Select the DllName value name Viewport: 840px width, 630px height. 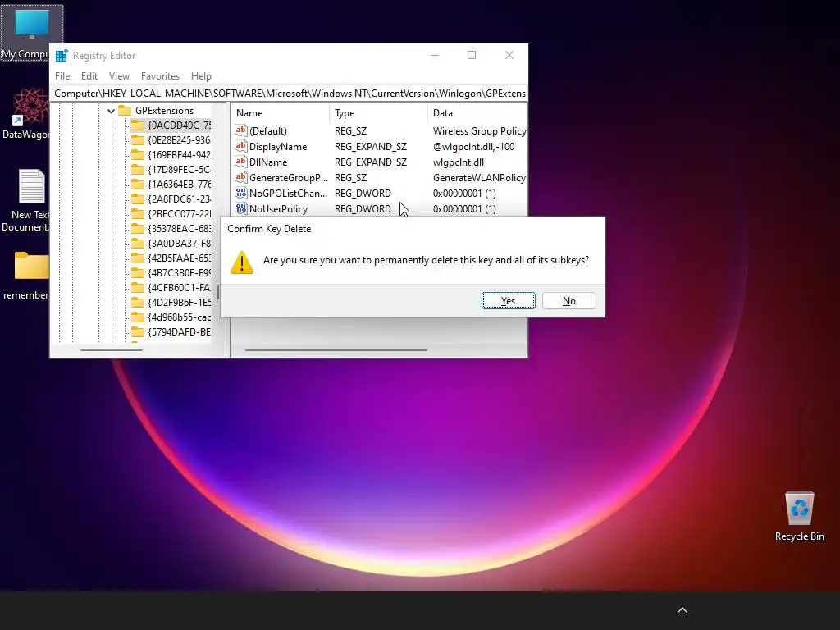coord(268,162)
